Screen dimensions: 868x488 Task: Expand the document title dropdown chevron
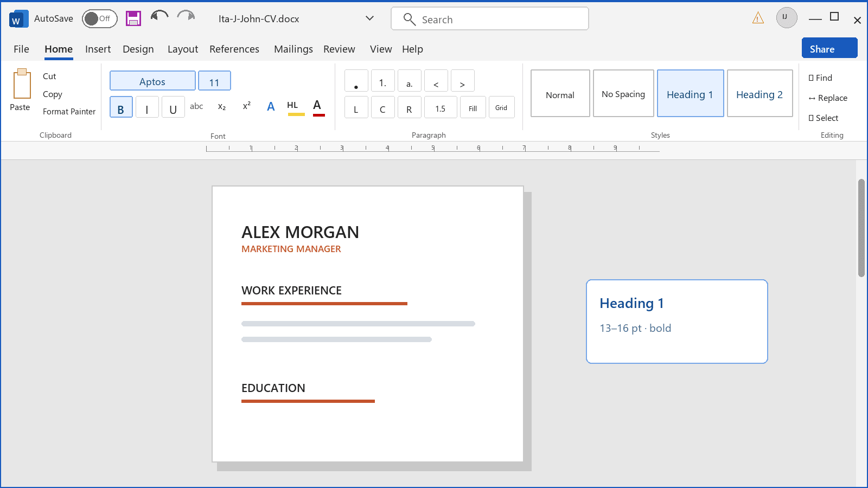(369, 18)
